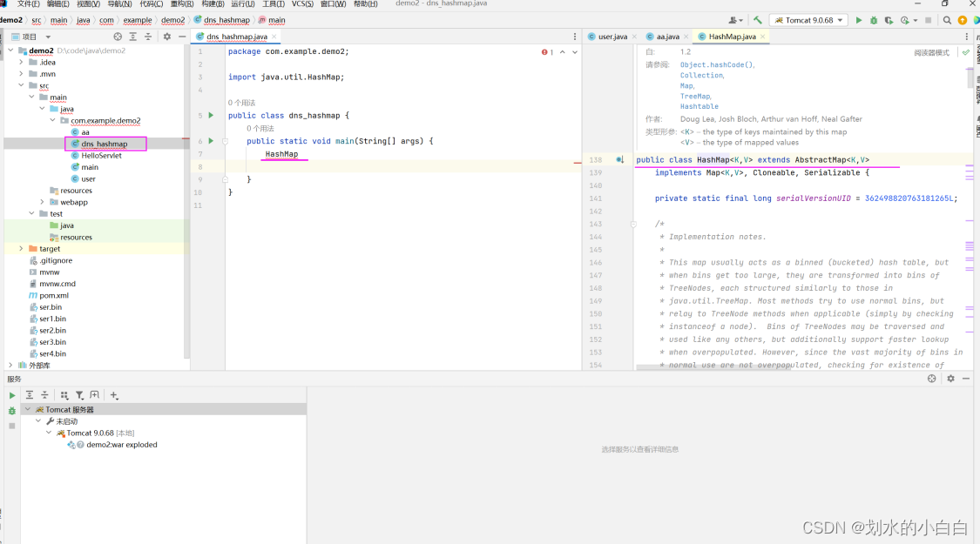Click Expand All icon in project panel header
The width and height of the screenshot is (980, 544).
133,37
